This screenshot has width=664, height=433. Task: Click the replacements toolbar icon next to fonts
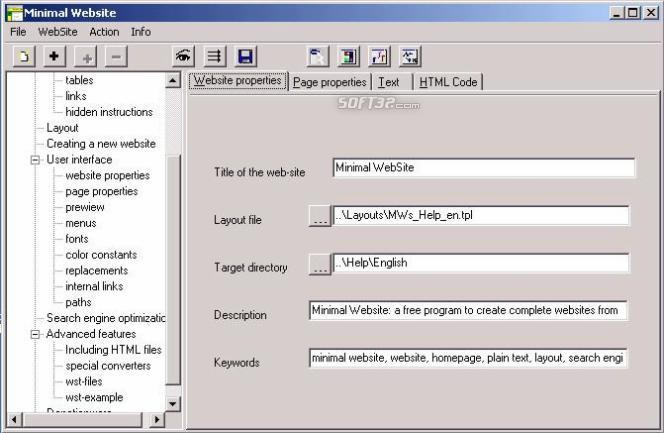coord(410,56)
